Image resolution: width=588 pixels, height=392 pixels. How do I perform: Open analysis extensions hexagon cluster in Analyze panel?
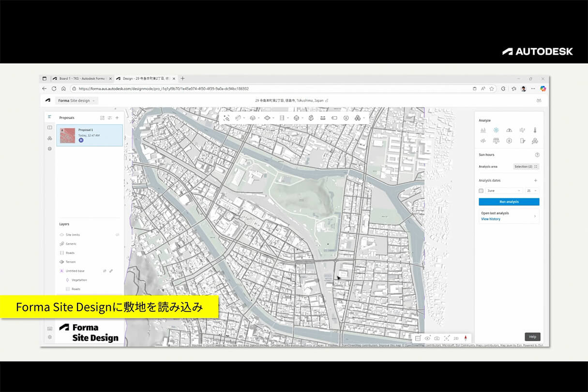[535, 141]
